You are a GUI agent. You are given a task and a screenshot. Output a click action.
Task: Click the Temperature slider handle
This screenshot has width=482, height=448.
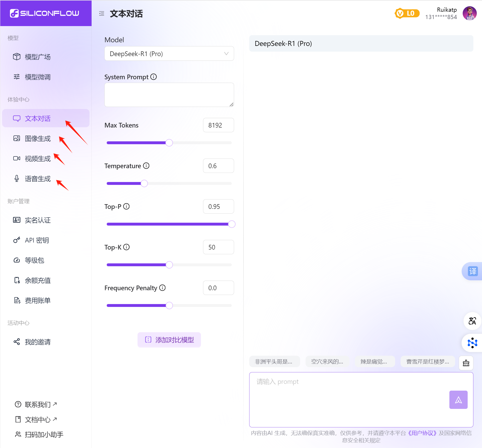144,184
